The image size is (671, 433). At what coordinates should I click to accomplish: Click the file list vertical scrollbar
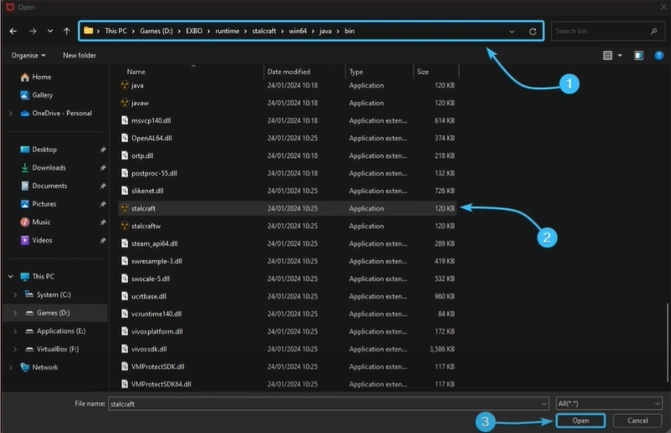[667, 342]
